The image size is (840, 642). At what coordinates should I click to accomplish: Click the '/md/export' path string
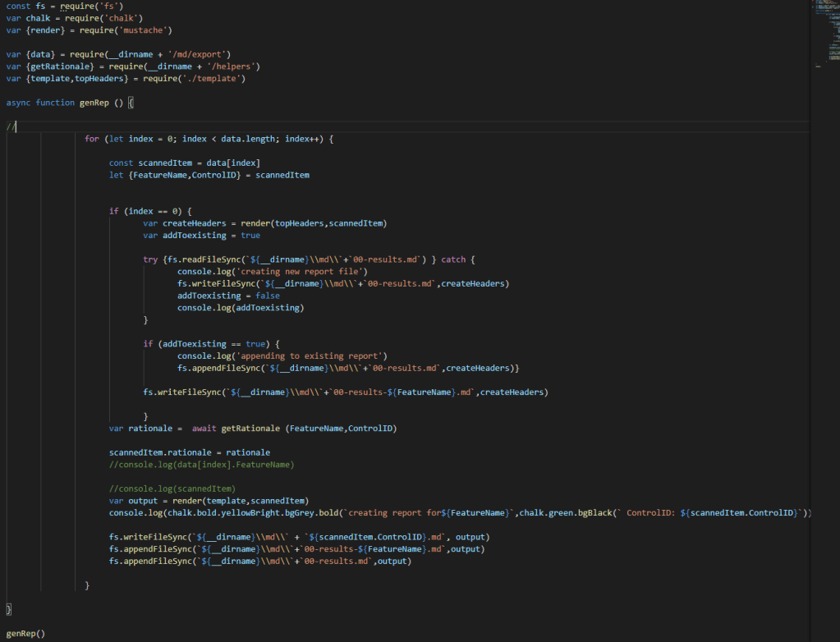(x=204, y=54)
